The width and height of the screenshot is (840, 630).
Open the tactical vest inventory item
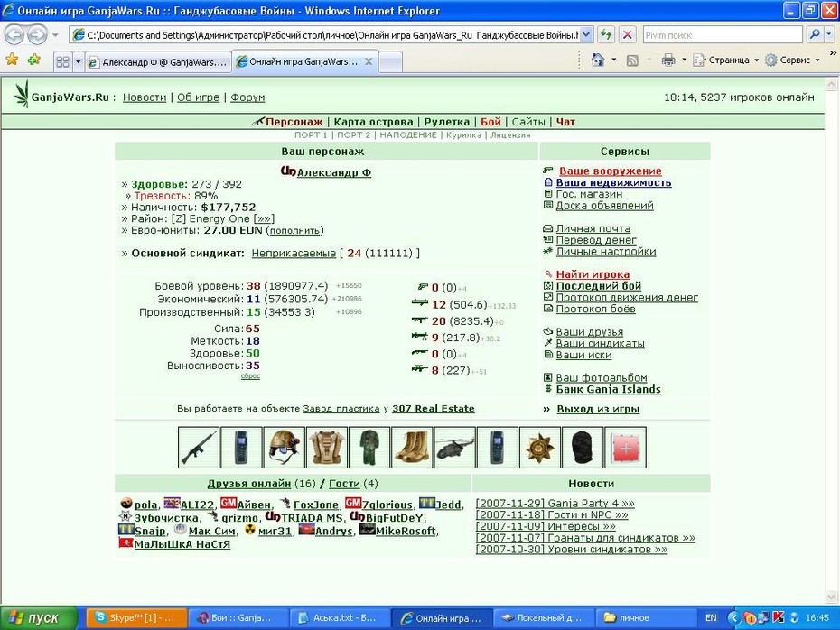[327, 448]
